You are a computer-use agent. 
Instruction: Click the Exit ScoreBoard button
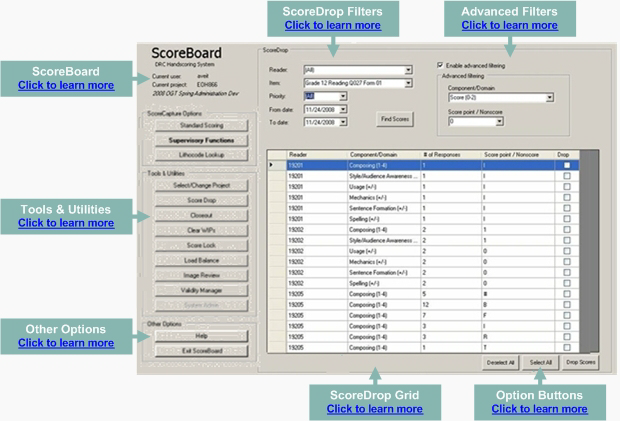[x=195, y=350]
